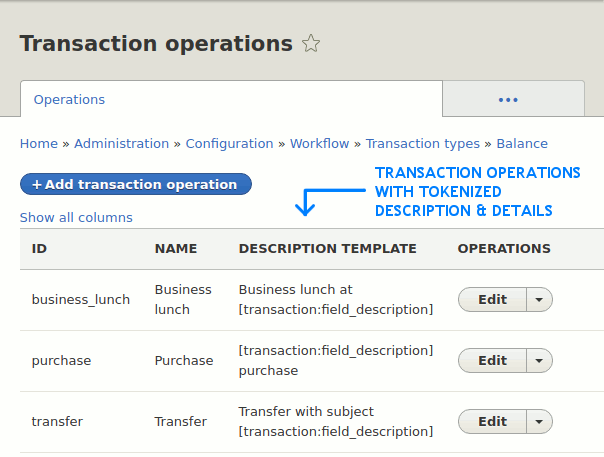Edit the transfer operation
604x457 pixels.
pyautogui.click(x=492, y=421)
